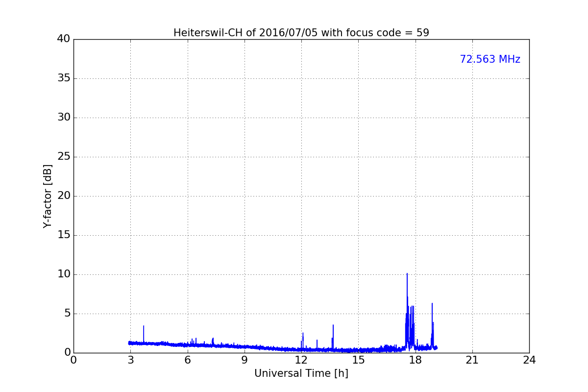Click the Universal Time [h] axis label

pyautogui.click(x=301, y=373)
